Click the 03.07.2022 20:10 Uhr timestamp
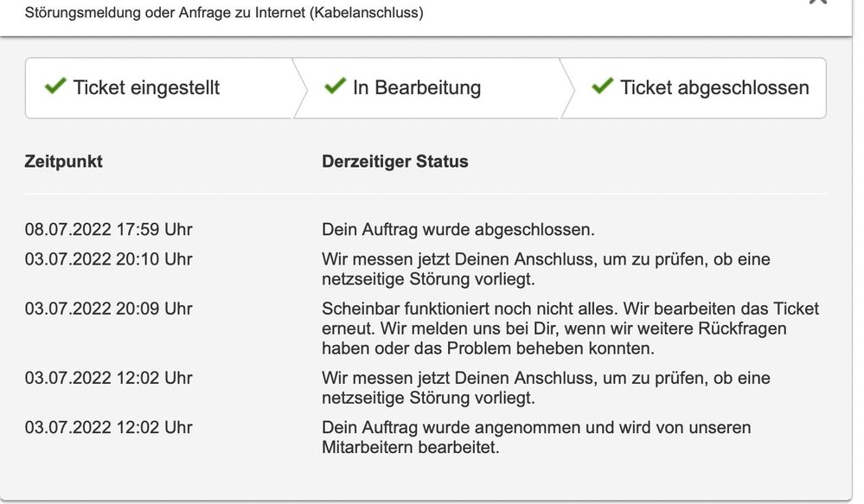The image size is (864, 504). (109, 259)
